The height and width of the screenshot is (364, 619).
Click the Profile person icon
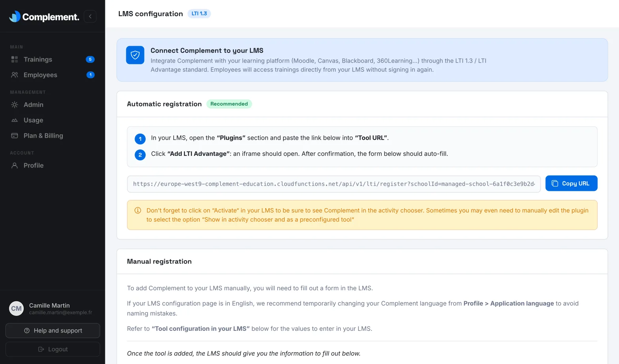(15, 166)
